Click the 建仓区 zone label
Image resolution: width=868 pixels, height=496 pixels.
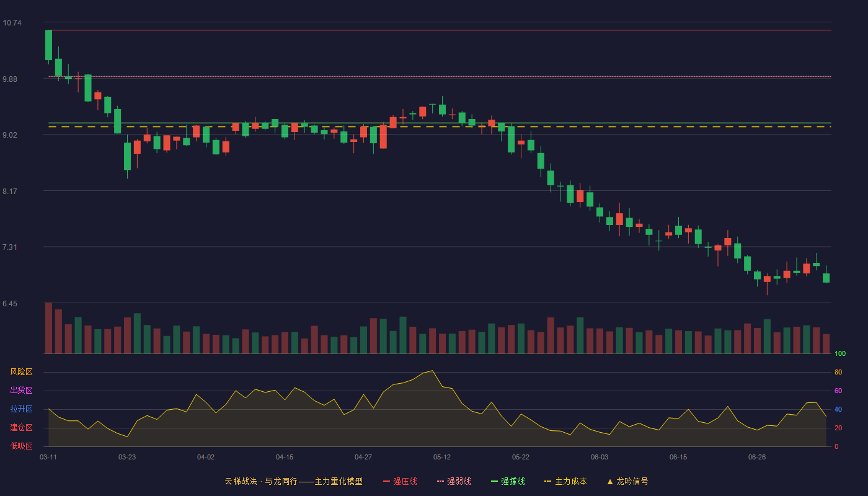[21, 428]
